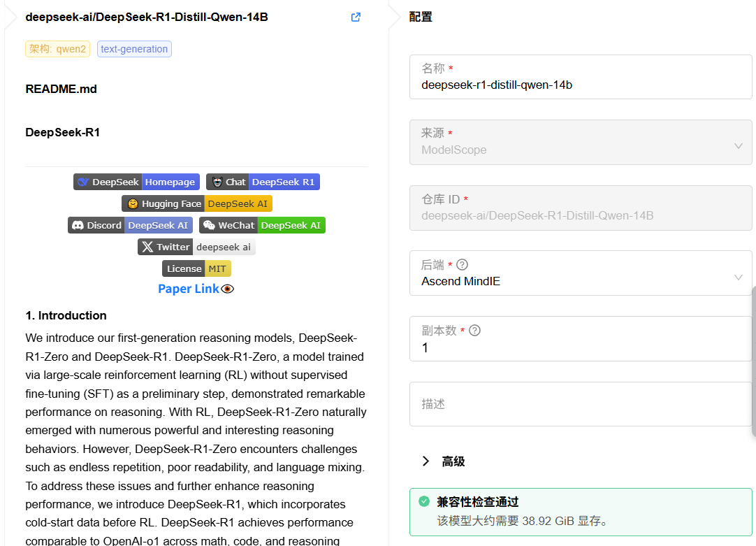This screenshot has width=756, height=546.
Task: Click the config panel vertical scrollbar
Action: click(x=754, y=361)
